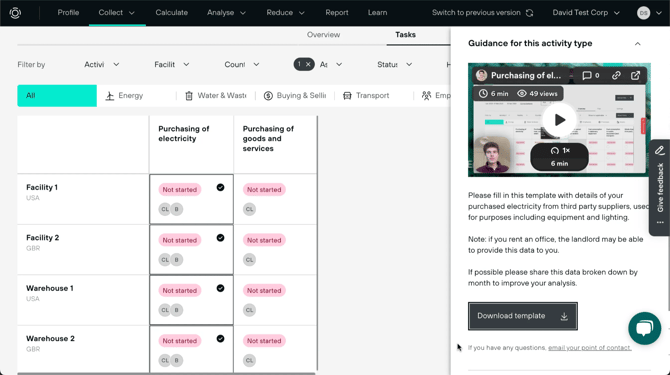Click CL badge for Facility 1 goods and services
Image resolution: width=670 pixels, height=375 pixels.
coord(250,209)
